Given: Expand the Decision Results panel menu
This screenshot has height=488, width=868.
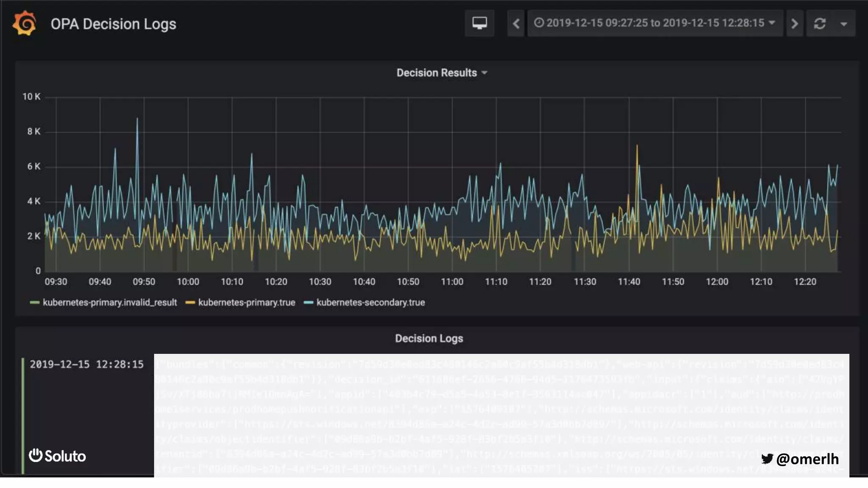Looking at the screenshot, I should 441,73.
